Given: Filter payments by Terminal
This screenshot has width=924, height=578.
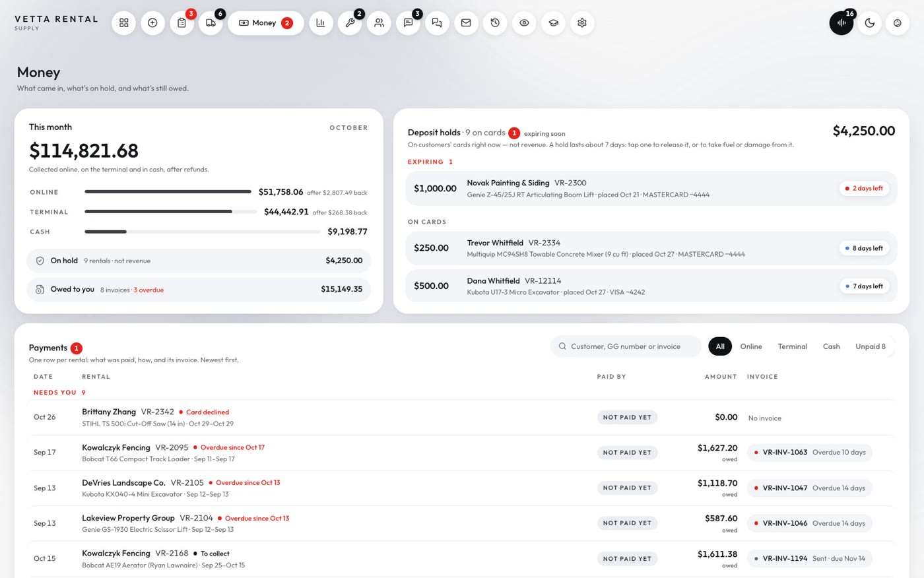Looking at the screenshot, I should click(x=793, y=346).
